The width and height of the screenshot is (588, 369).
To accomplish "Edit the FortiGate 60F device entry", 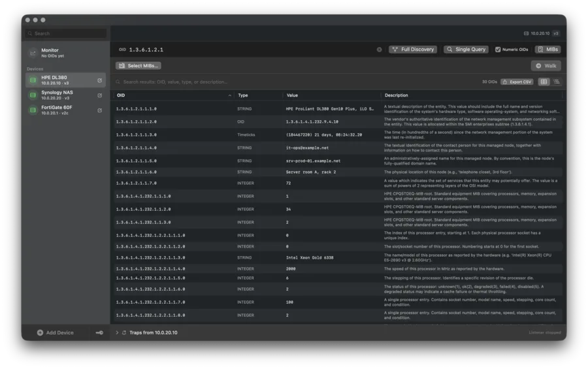I will pyautogui.click(x=100, y=110).
